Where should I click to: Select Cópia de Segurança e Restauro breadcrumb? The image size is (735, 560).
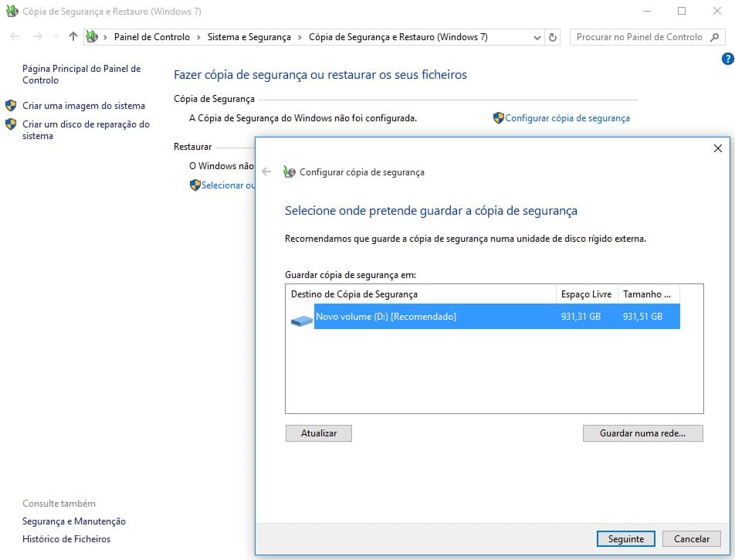(398, 37)
